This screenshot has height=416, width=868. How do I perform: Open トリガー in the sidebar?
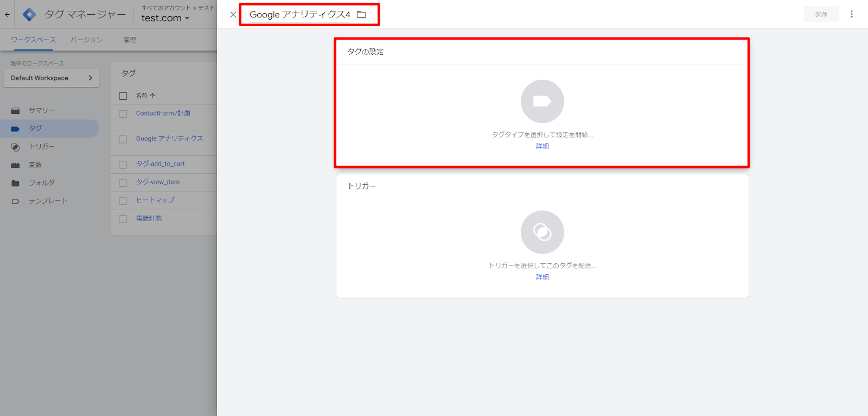pos(42,147)
